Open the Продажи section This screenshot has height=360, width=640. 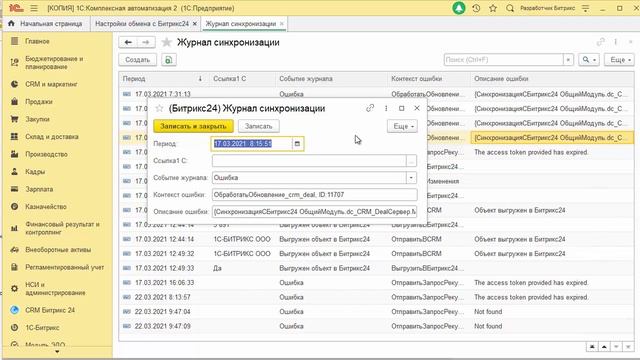[x=39, y=102]
